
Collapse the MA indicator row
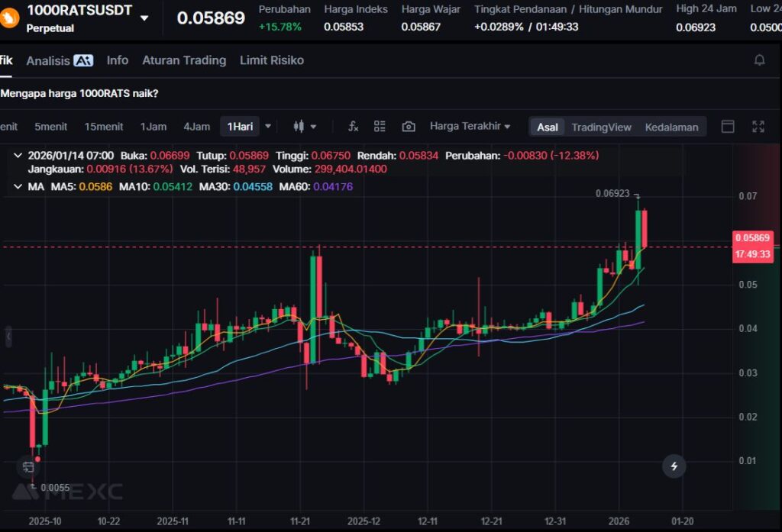point(18,186)
